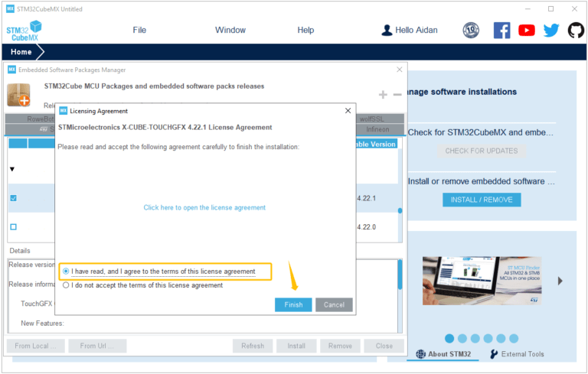Click 'Click here to open the license agreement' link
The width and height of the screenshot is (588, 374).
204,207
